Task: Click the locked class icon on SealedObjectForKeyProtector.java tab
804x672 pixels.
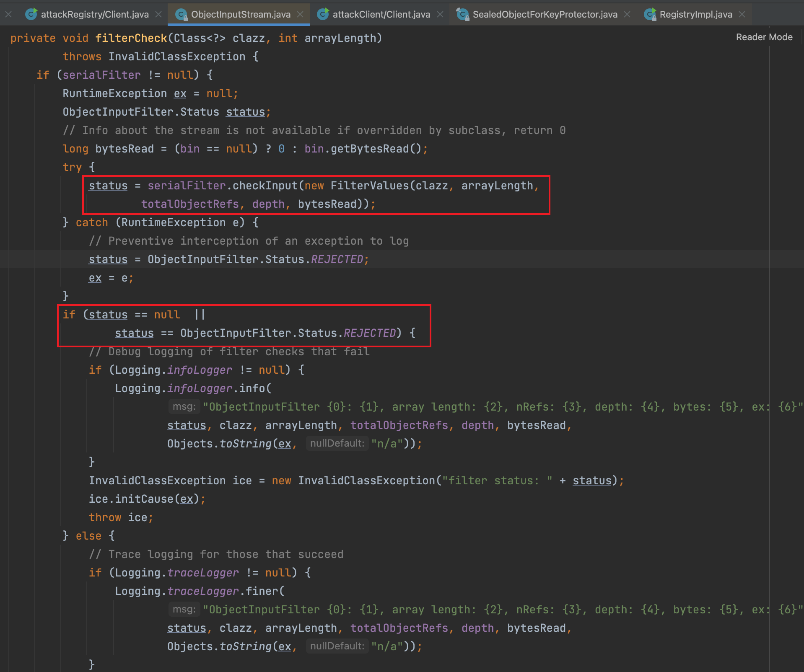Action: [463, 14]
